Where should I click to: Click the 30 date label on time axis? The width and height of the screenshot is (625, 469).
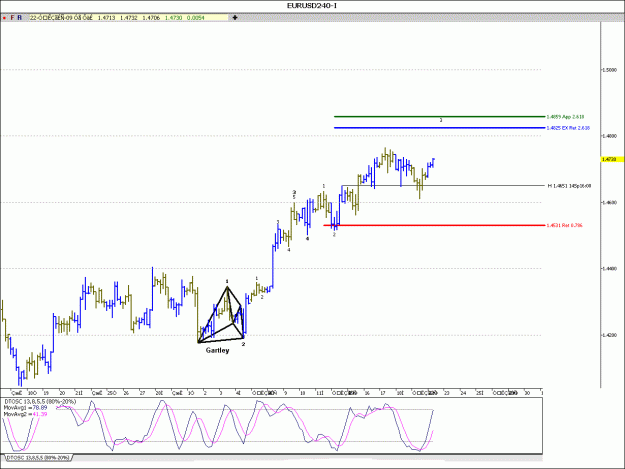527,393
